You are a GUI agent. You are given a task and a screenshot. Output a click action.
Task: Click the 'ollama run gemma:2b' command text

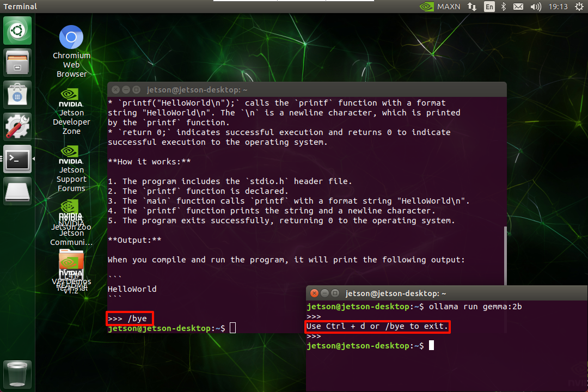[x=475, y=307]
